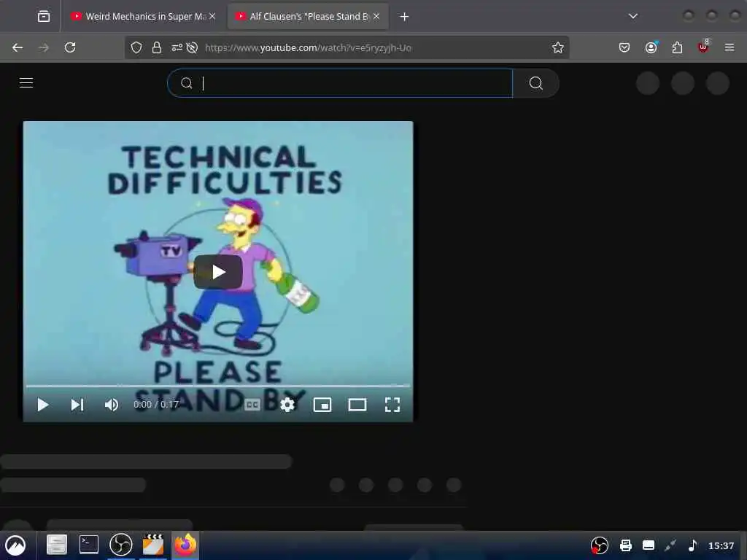
Task: Expand the list all tabs dropdown
Action: [632, 16]
